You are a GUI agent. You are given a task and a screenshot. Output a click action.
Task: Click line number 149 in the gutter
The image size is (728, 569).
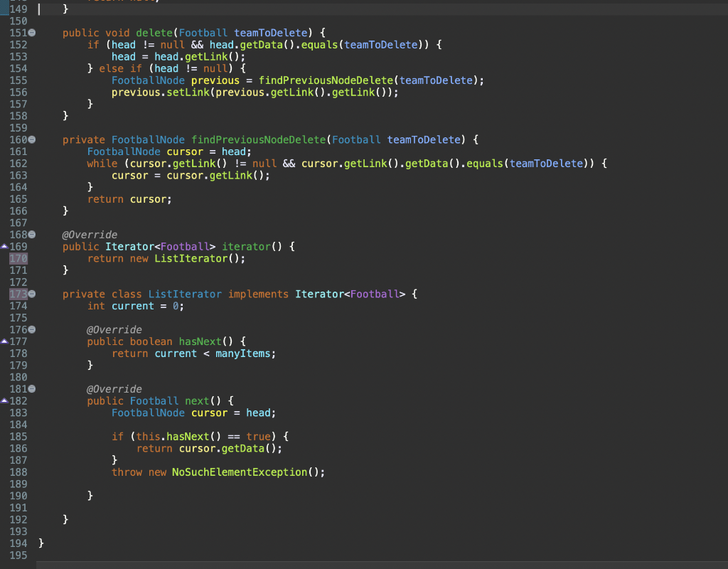[x=18, y=9]
